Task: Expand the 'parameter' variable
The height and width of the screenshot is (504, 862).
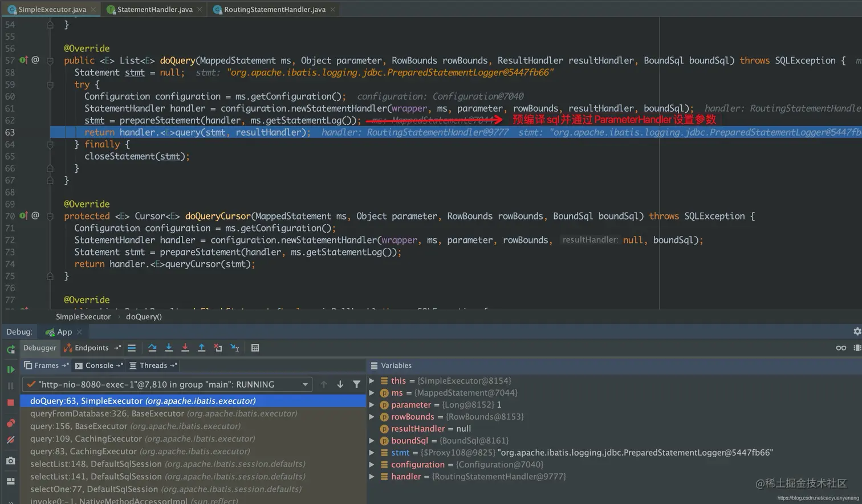Action: coord(372,405)
